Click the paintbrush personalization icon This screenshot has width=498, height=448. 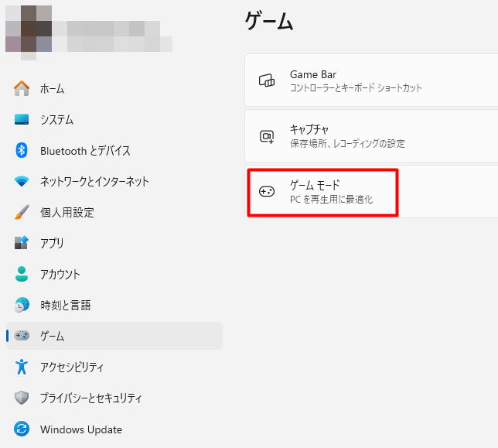pyautogui.click(x=22, y=212)
